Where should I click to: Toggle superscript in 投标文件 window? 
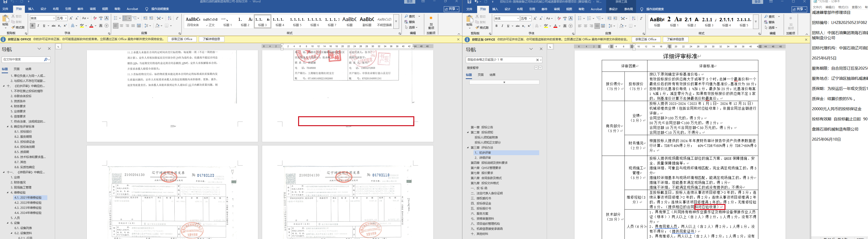point(65,26)
